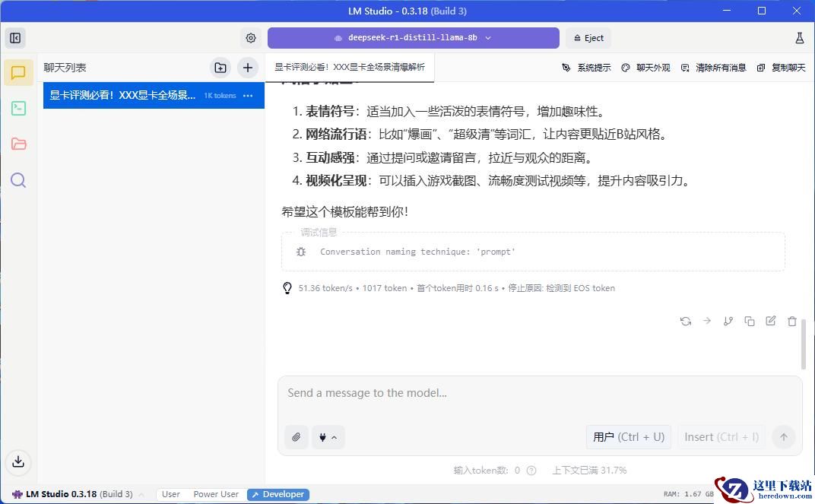Switch to Power User mode

click(x=216, y=494)
